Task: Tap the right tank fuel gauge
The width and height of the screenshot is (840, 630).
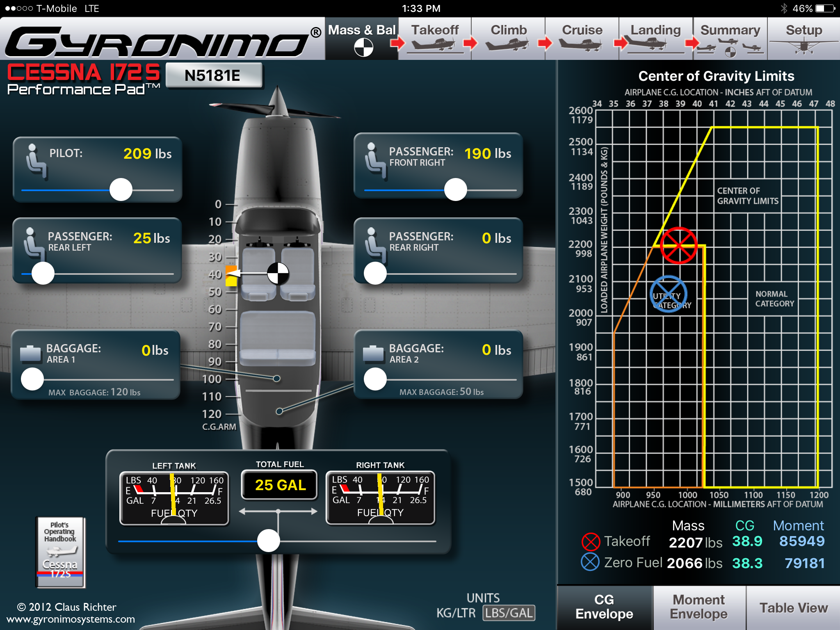Action: tap(380, 498)
